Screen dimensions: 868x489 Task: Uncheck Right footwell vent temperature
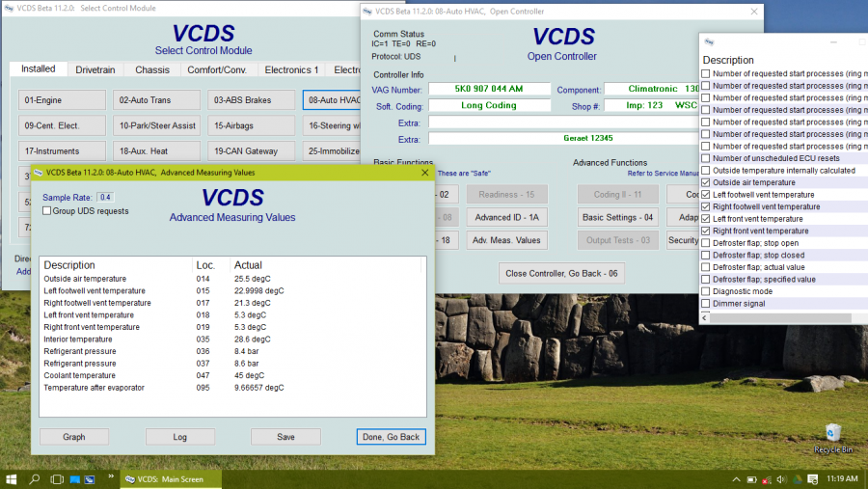[706, 206]
